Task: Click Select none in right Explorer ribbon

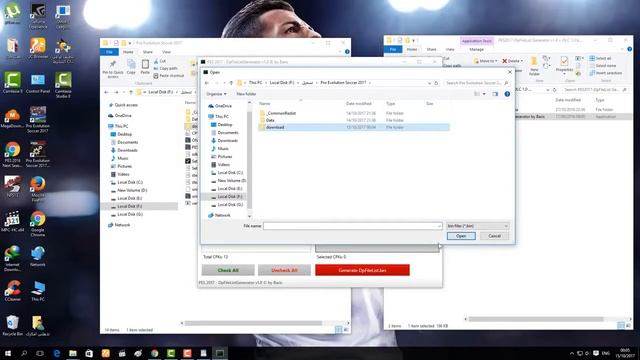Action: tap(603, 66)
